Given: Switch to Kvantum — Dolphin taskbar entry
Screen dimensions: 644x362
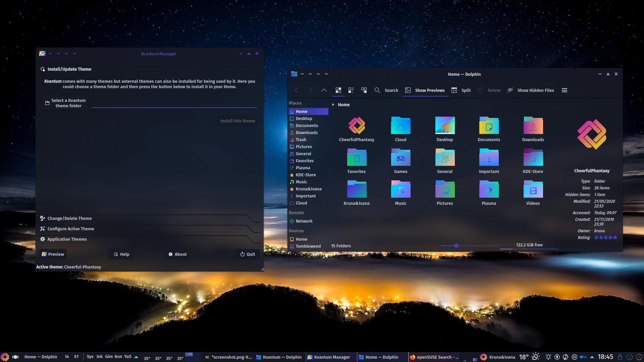Looking at the screenshot, I should [x=279, y=357].
